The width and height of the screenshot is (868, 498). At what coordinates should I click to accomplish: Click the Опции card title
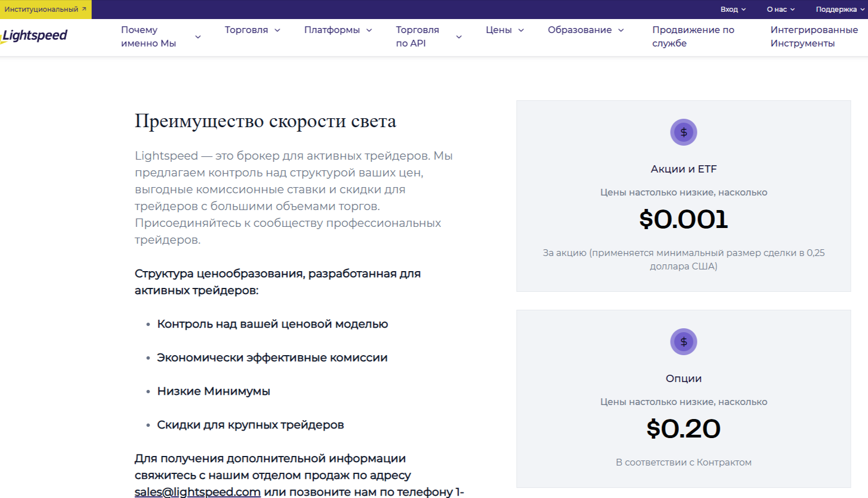point(683,378)
